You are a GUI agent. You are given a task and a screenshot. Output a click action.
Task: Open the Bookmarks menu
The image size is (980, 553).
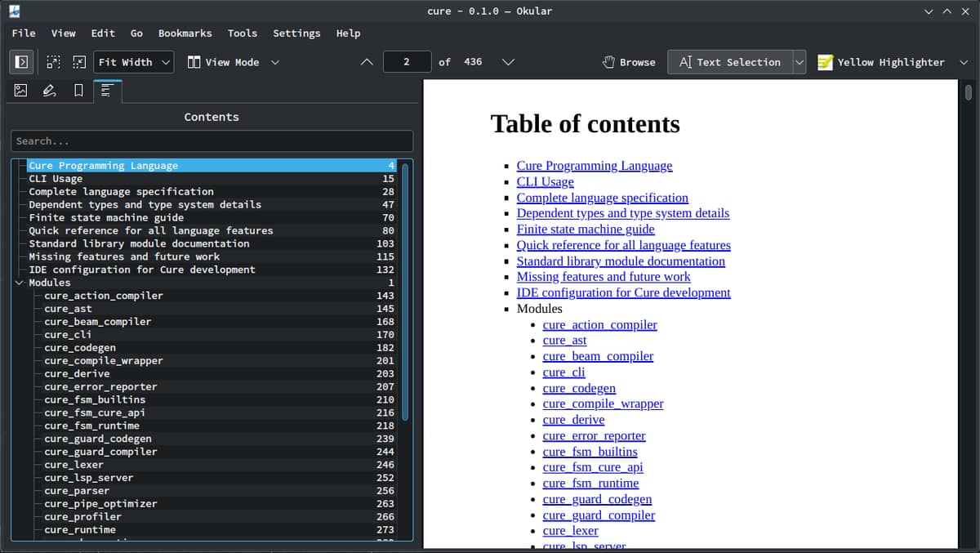(185, 33)
